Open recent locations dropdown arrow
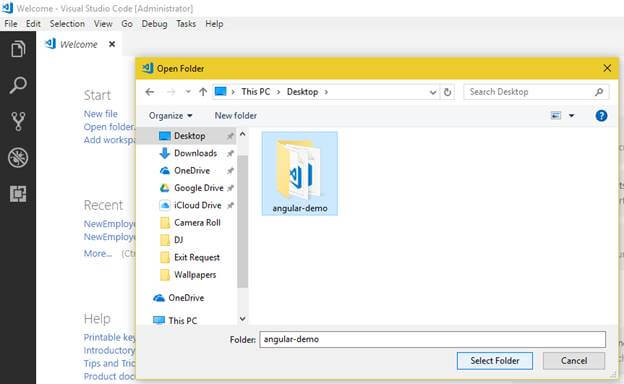 pos(188,92)
